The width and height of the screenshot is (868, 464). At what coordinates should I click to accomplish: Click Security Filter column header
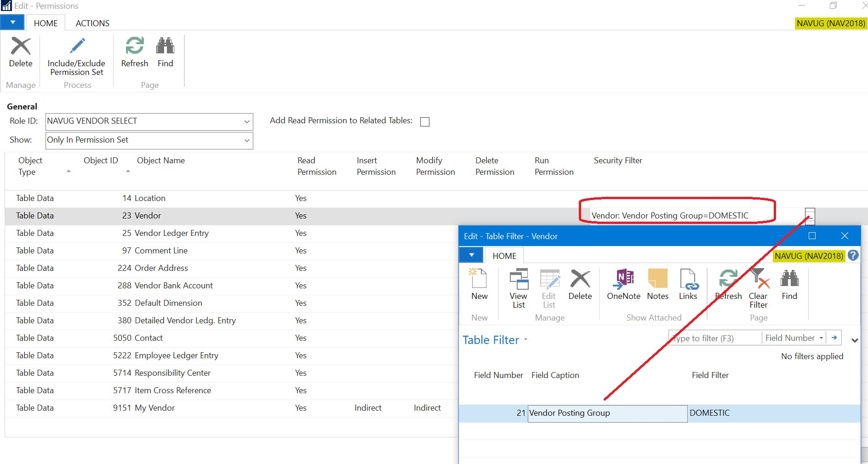click(618, 160)
